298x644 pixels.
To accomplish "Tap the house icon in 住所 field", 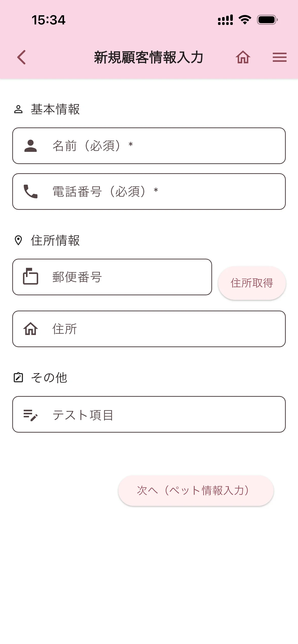I will [31, 329].
